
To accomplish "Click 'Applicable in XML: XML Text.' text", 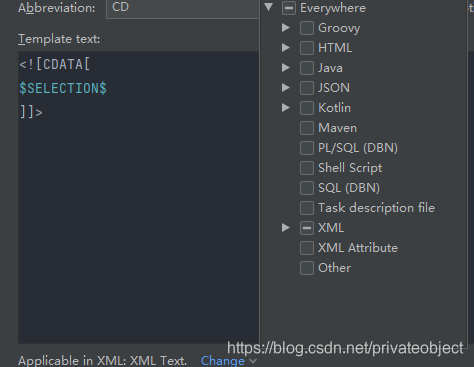I will click(x=103, y=361).
